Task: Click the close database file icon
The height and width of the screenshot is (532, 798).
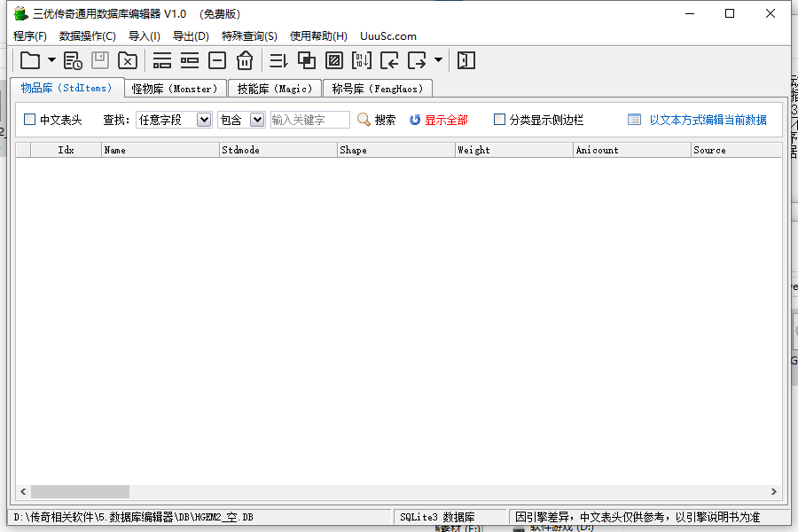Action: (128, 60)
